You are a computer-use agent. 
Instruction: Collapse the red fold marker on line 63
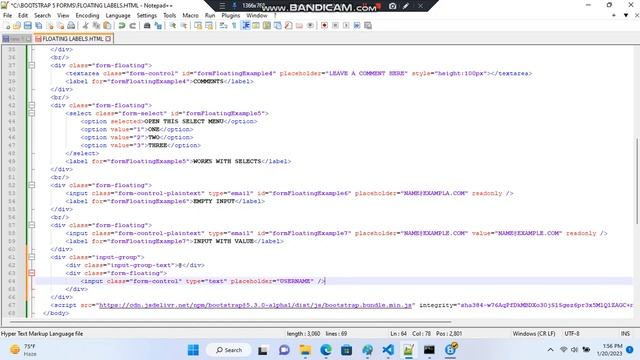[31, 273]
